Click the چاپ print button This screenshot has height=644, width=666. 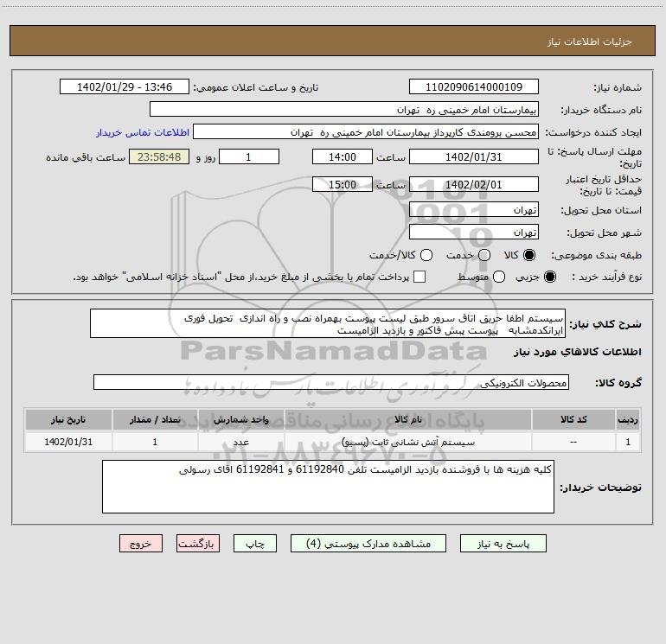coord(255,544)
